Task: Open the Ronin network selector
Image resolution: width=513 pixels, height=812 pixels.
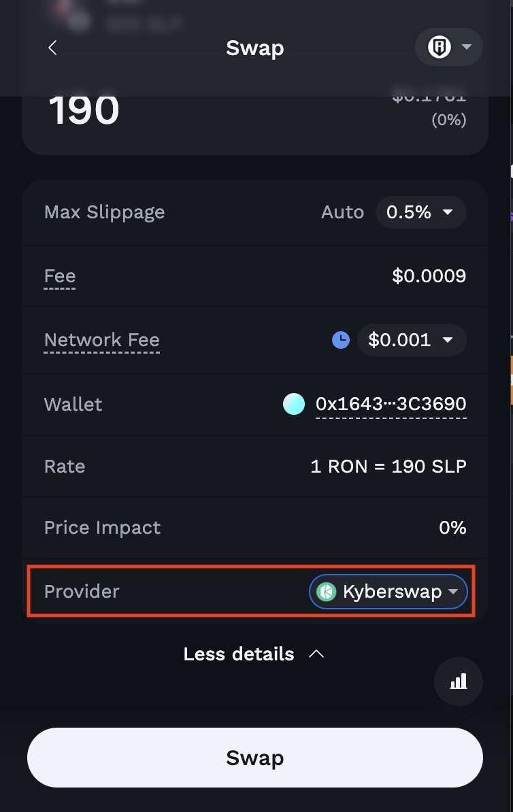Action: point(449,48)
